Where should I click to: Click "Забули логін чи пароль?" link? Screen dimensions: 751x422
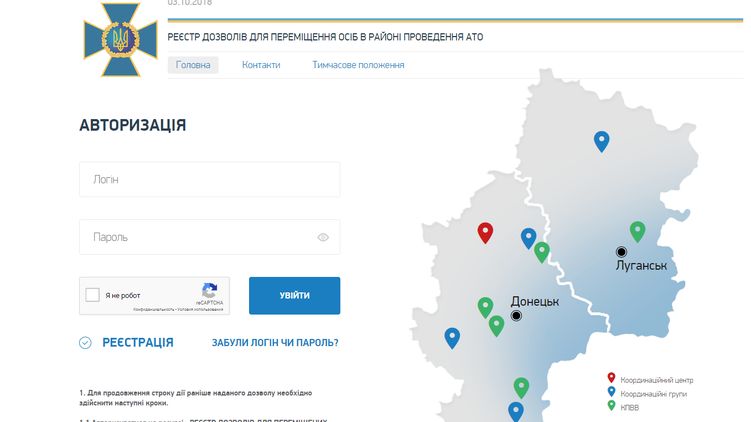pyautogui.click(x=275, y=343)
